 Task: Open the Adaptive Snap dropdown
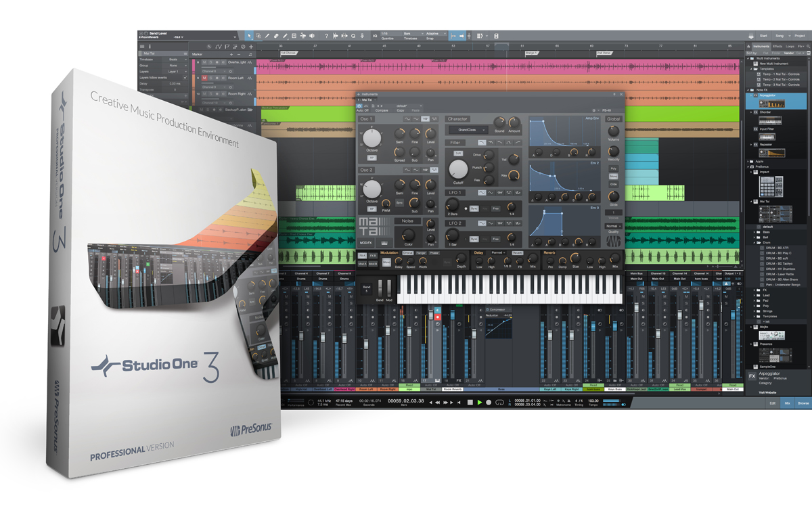(436, 34)
